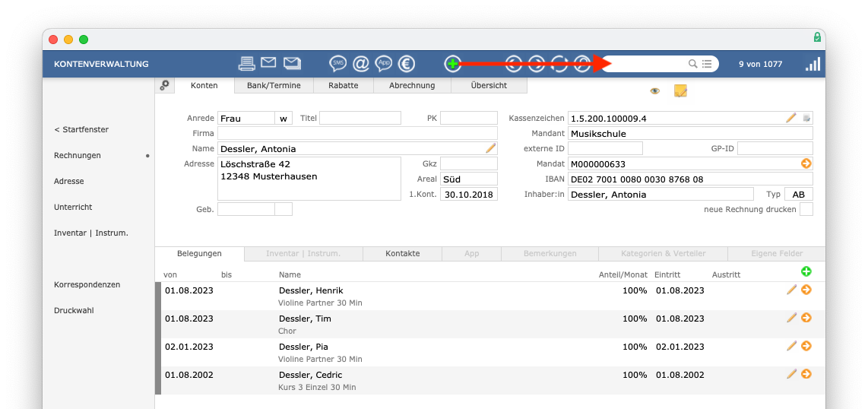
Task: Edit the name with the Name field pencil
Action: point(490,147)
